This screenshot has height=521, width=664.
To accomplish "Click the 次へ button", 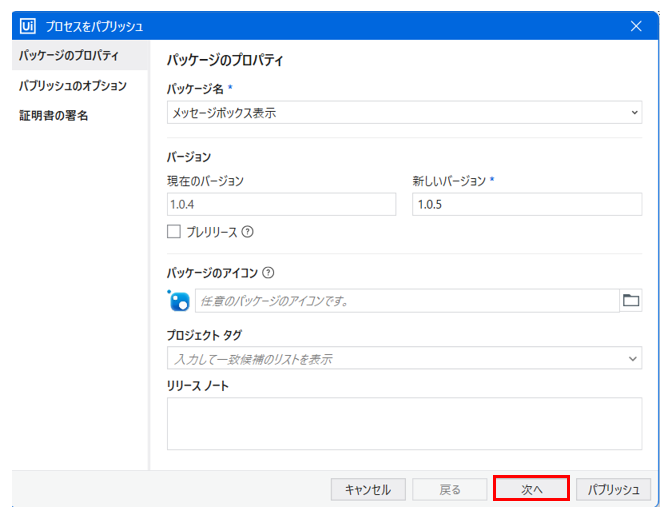I will pyautogui.click(x=531, y=489).
